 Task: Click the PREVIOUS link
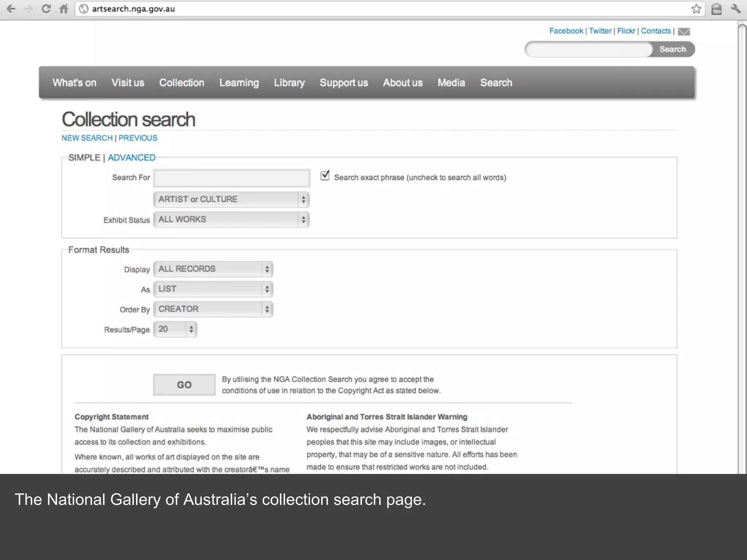point(138,138)
